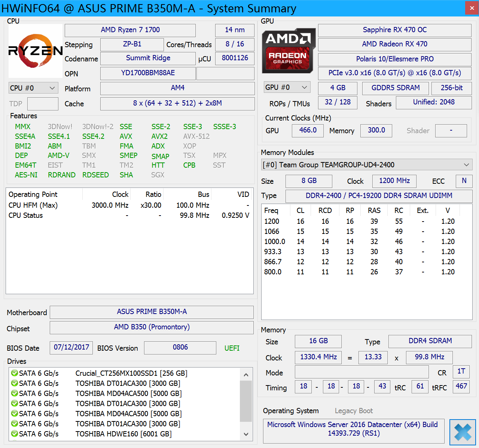Viewport: 479px width, 448px height.
Task: Close the System Summary window
Action: 472,8
